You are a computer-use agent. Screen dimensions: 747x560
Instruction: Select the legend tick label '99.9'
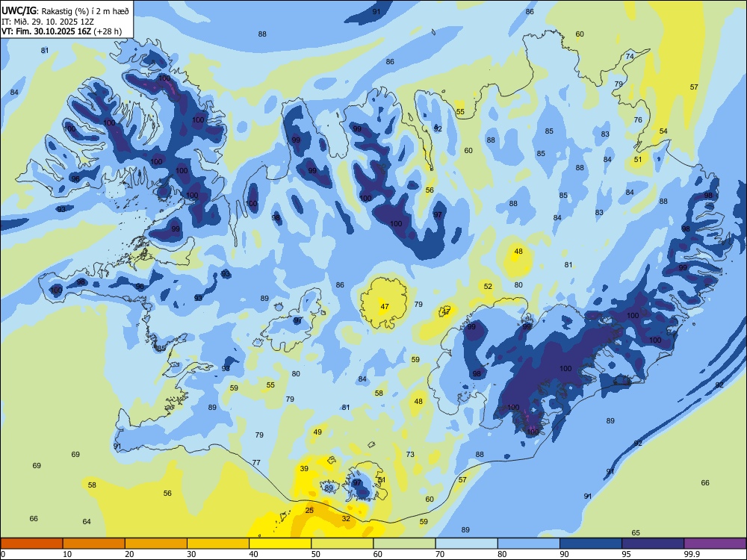point(692,554)
